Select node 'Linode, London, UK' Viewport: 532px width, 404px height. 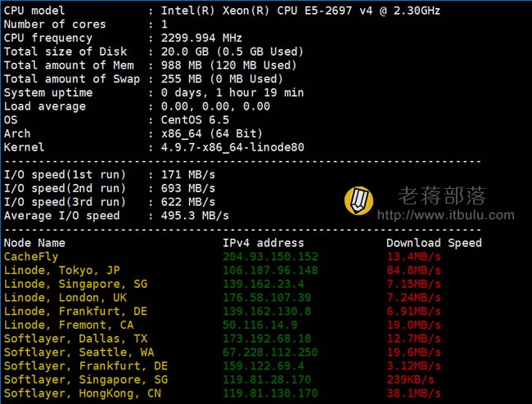click(x=65, y=298)
